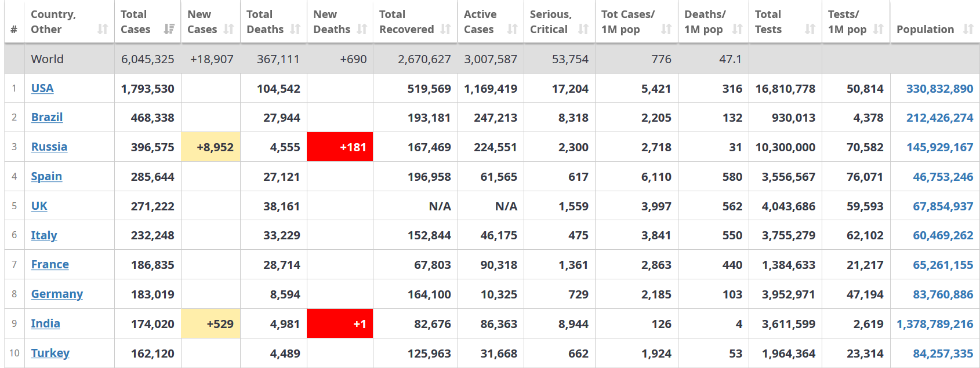Viewport: 980px width, 368px height.
Task: Open UK population link 67,854,937
Action: pyautogui.click(x=943, y=206)
